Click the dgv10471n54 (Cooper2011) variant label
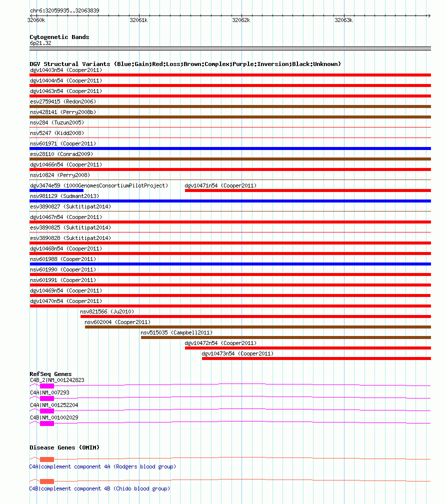 click(220, 185)
